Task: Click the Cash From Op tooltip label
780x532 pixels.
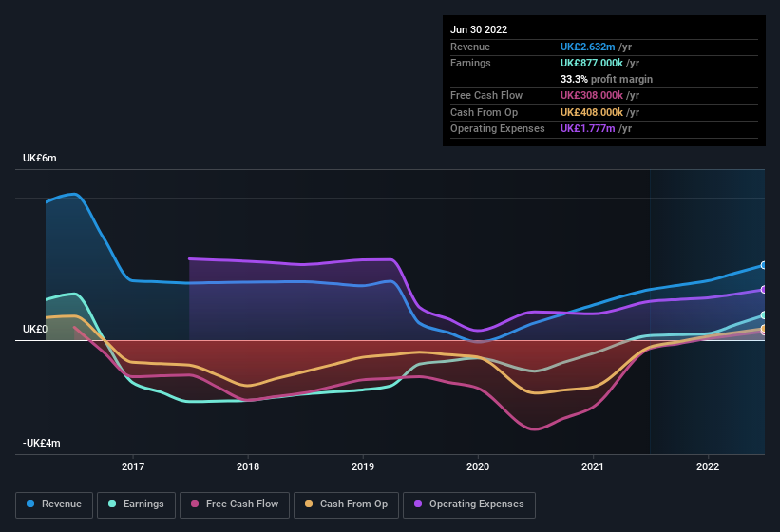Action: point(484,112)
